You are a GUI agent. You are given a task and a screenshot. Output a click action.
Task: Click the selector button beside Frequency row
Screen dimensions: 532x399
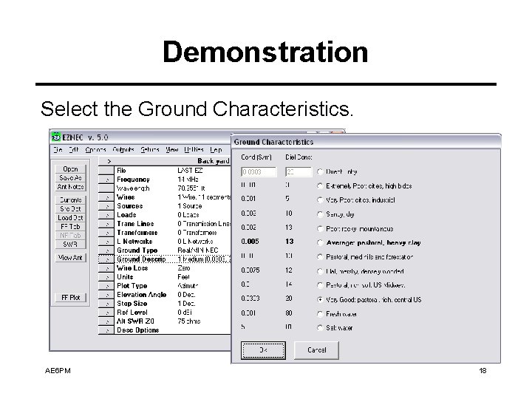pos(106,180)
